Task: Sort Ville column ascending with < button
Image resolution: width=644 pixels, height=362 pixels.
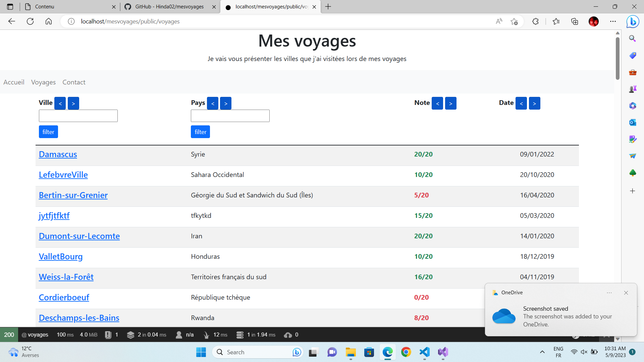Action: point(60,103)
